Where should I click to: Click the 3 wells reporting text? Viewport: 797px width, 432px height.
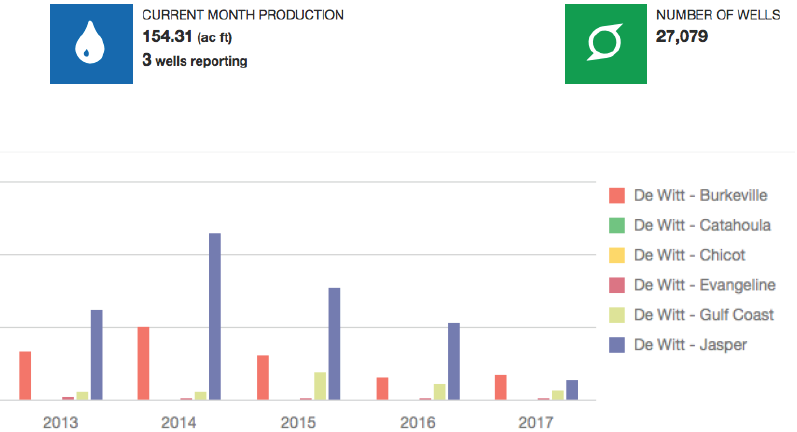click(x=195, y=61)
